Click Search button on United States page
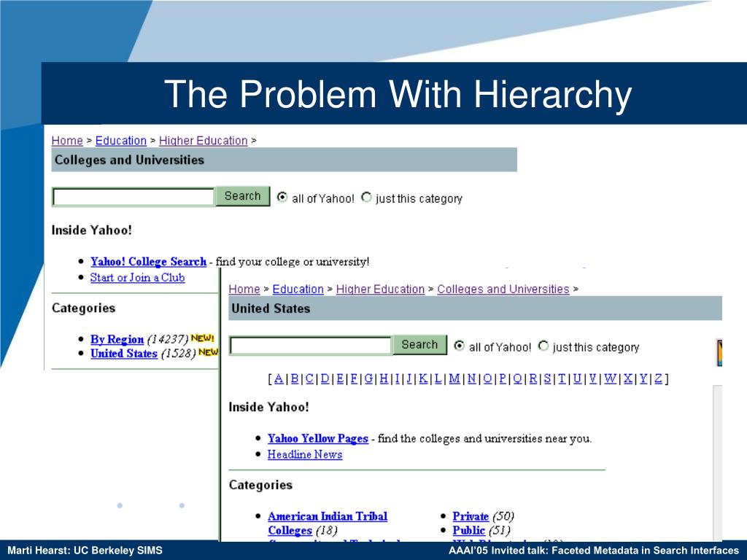Screen dimensions: 747x560 point(419,345)
